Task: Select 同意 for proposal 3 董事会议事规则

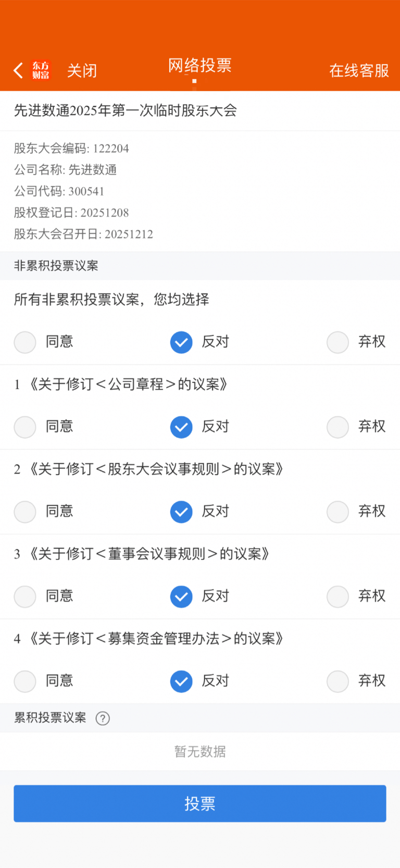Action: 25,597
